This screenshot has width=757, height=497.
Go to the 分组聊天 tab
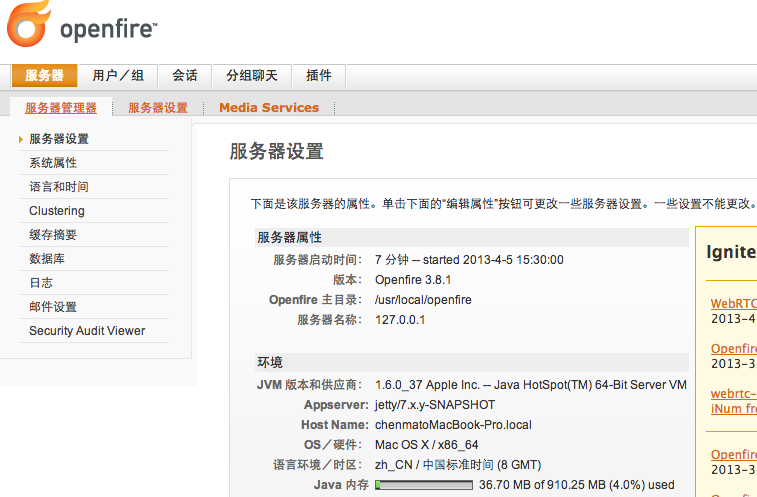coord(252,75)
